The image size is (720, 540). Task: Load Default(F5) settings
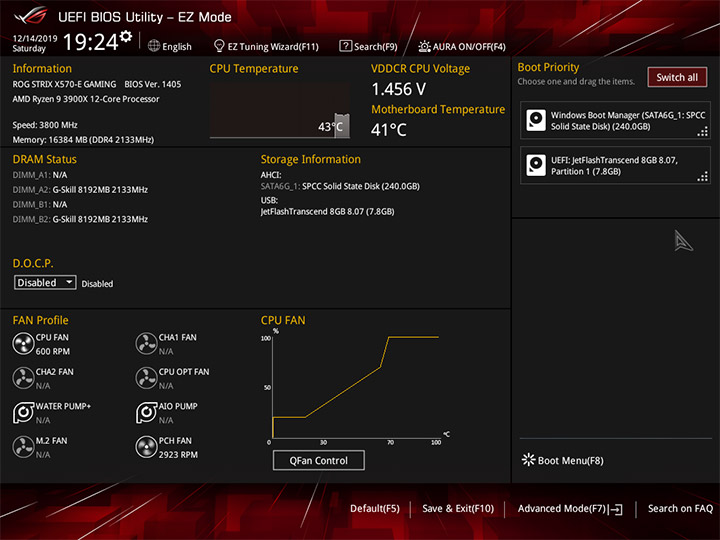point(375,508)
